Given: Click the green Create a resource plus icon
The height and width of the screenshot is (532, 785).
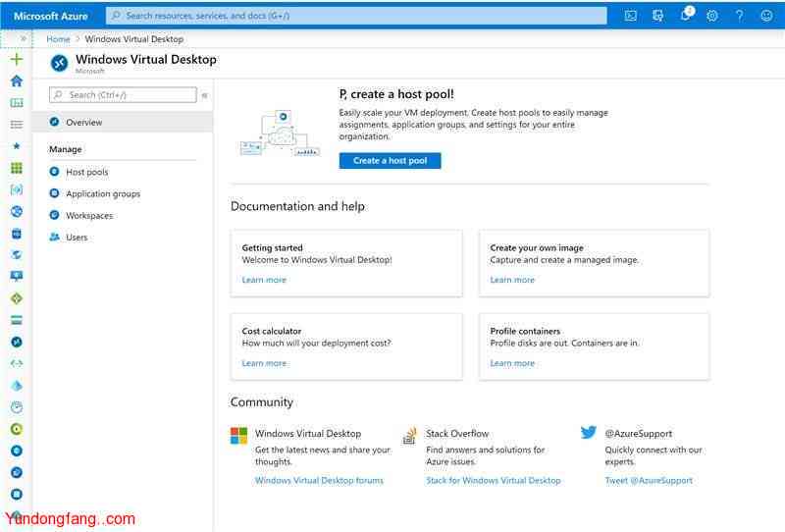Looking at the screenshot, I should coord(17,59).
